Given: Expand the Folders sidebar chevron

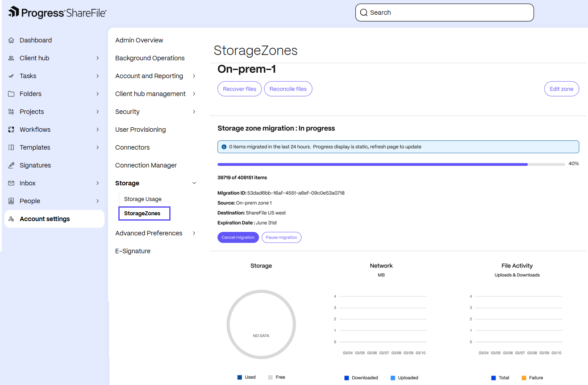Looking at the screenshot, I should pos(98,94).
